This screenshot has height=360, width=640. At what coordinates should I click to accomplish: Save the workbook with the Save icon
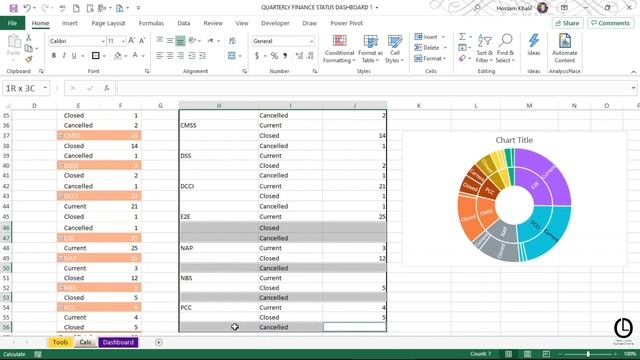pyautogui.click(x=13, y=8)
